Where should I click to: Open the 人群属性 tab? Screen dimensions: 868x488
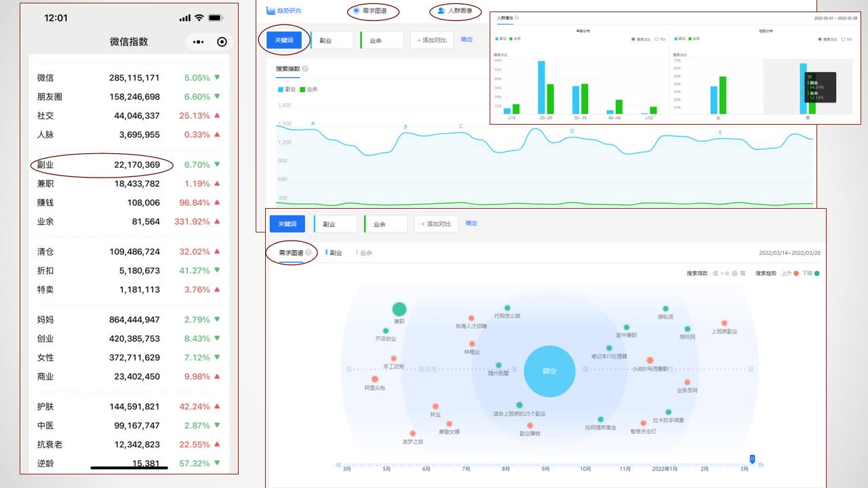tap(505, 18)
